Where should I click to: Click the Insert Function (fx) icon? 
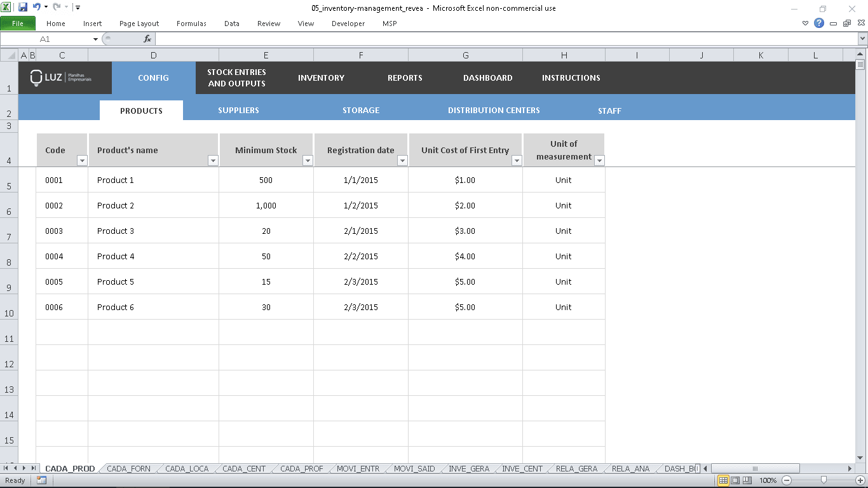pyautogui.click(x=148, y=39)
